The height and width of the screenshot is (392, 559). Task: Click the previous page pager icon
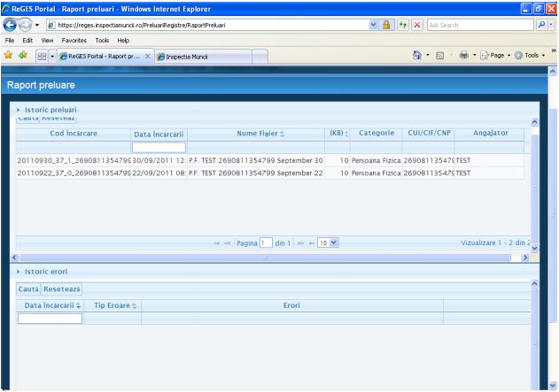228,243
